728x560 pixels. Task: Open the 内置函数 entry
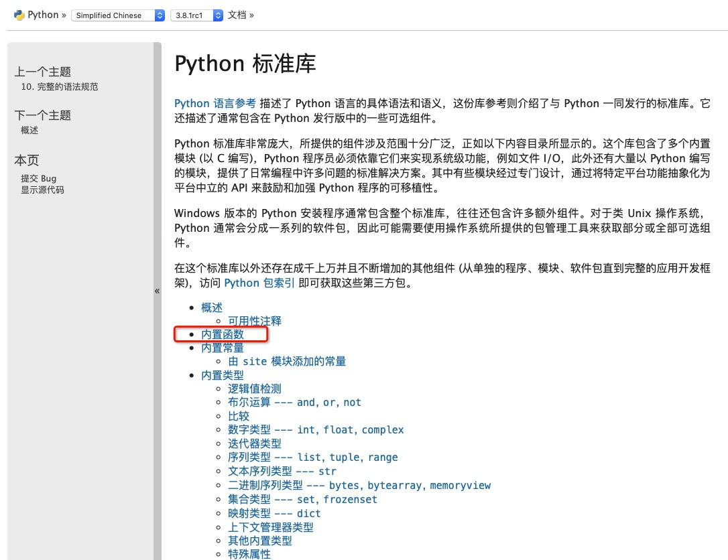pos(223,334)
